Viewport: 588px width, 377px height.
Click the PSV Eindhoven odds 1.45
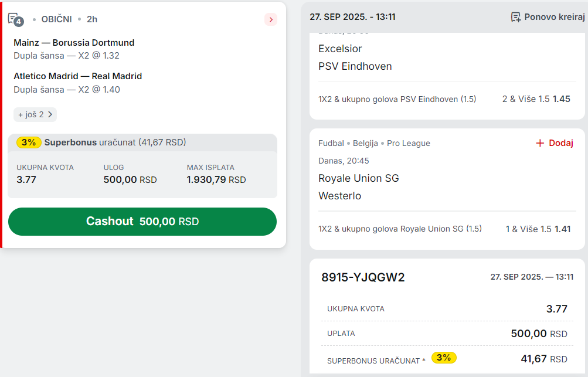coord(562,99)
